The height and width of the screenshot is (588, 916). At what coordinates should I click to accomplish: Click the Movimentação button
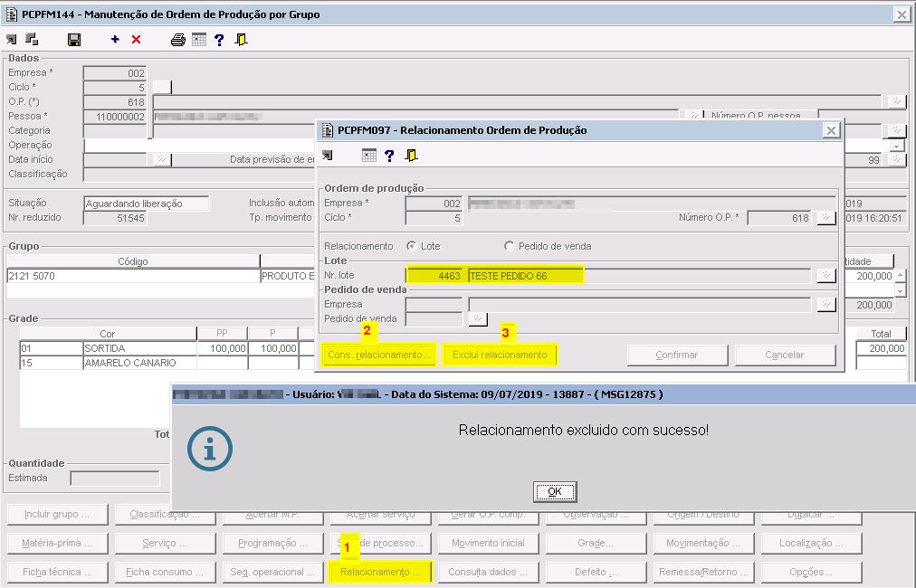click(x=703, y=543)
